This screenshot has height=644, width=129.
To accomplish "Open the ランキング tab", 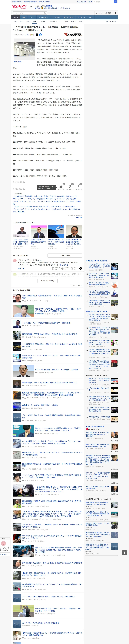I will (81, 17).
